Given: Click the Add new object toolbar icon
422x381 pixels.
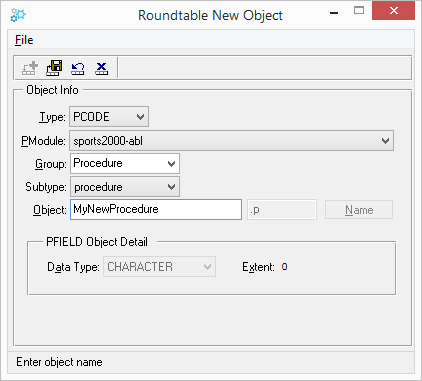Looking at the screenshot, I should tap(30, 68).
